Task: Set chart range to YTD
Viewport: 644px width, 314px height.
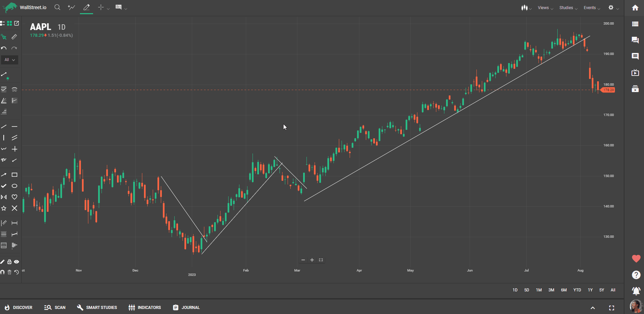Action: [577, 290]
